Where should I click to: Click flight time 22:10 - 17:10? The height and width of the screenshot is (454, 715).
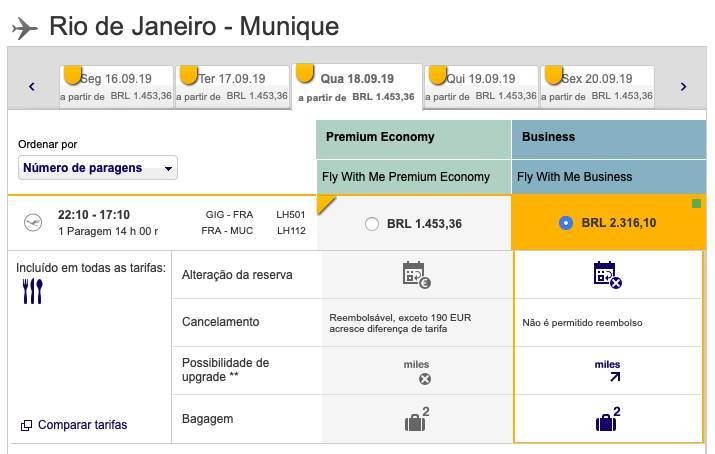click(x=94, y=215)
